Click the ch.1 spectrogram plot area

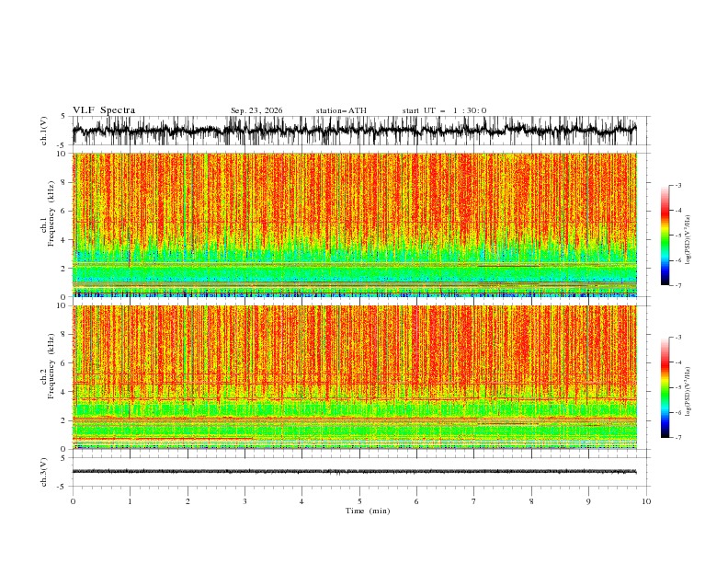click(355, 224)
